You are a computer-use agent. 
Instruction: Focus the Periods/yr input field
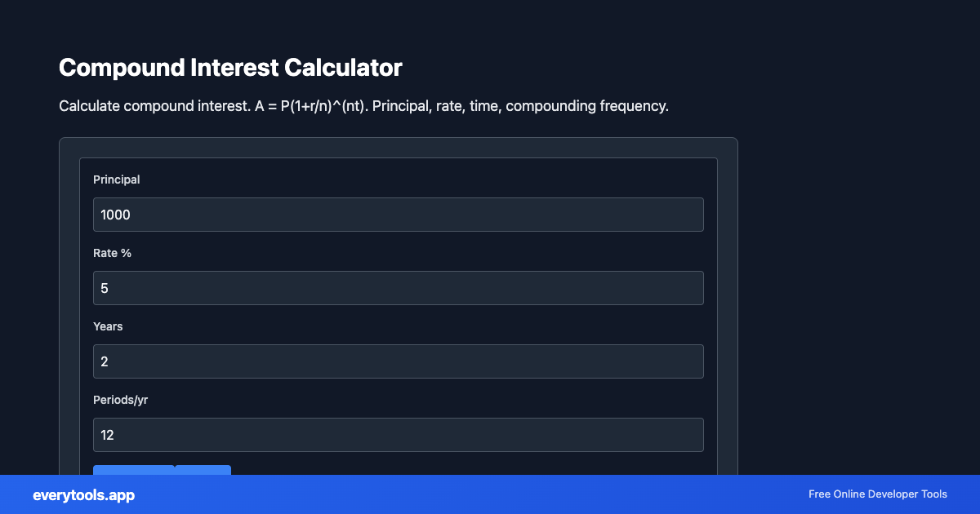[398, 434]
